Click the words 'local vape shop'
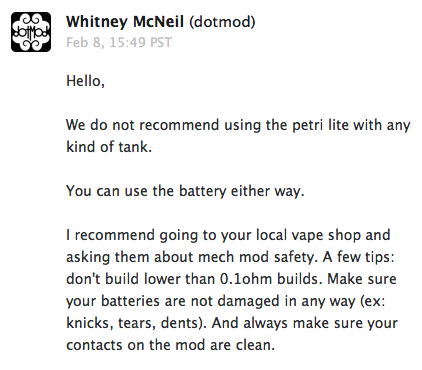The height and width of the screenshot is (370, 422). [309, 235]
